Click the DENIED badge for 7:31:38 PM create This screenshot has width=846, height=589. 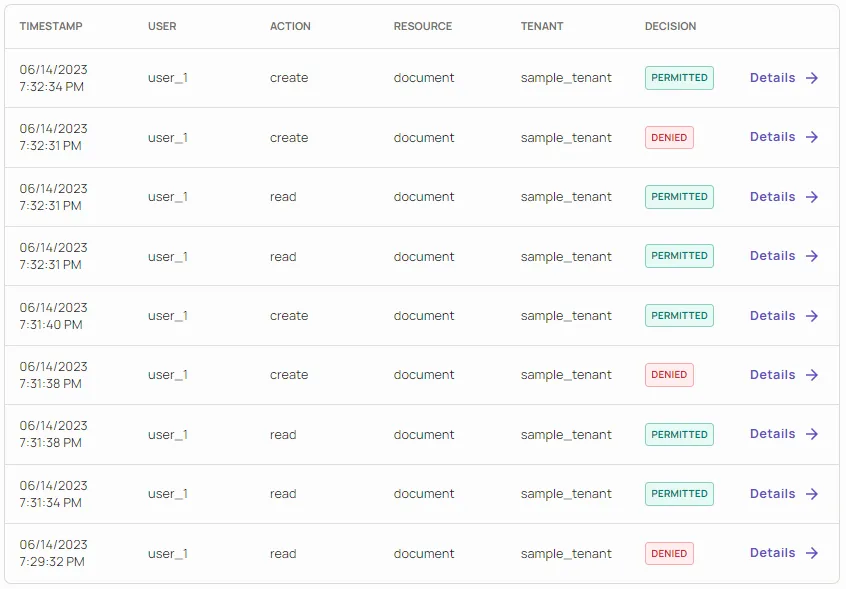click(669, 375)
